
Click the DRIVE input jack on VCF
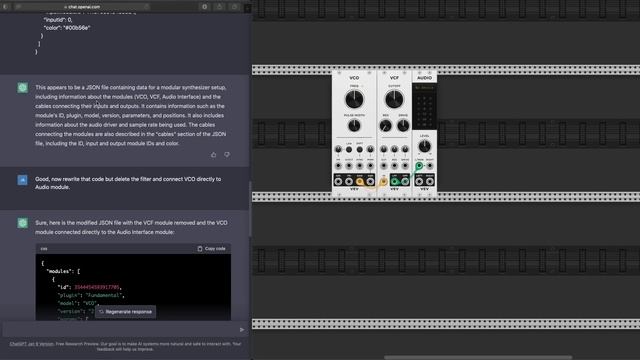[x=405, y=166]
